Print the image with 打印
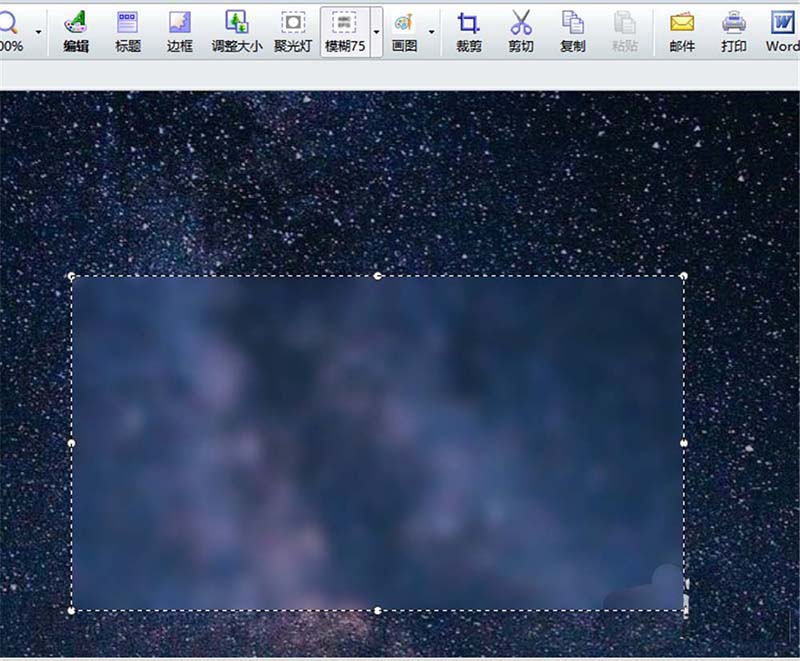Image resolution: width=800 pixels, height=661 pixels. pos(734,32)
